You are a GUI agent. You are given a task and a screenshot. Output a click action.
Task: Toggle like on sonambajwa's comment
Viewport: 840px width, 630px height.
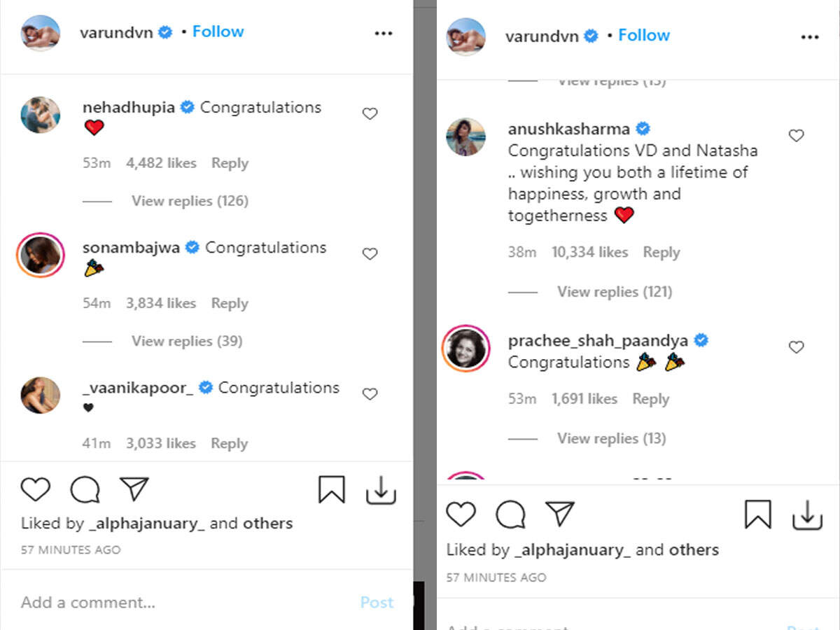370,254
